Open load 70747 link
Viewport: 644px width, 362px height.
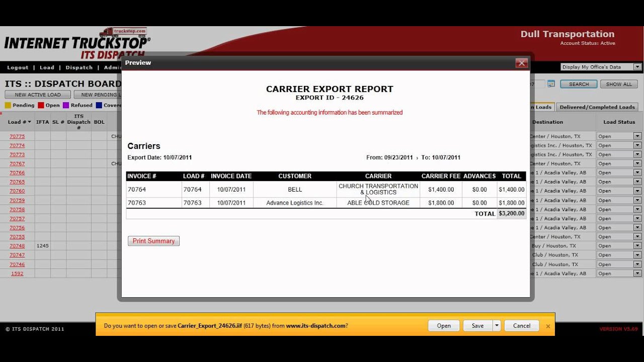(x=17, y=255)
